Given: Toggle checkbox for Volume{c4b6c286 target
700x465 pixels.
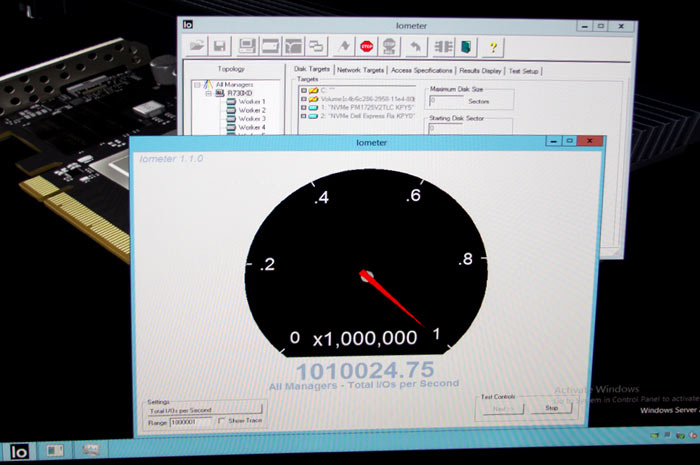Looking at the screenshot, I should pyautogui.click(x=304, y=99).
